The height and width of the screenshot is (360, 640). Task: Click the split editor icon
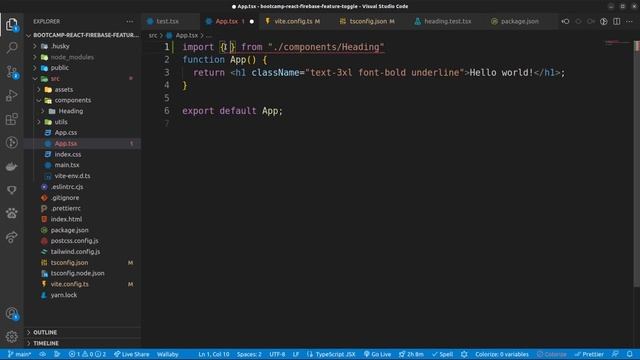tap(617, 21)
